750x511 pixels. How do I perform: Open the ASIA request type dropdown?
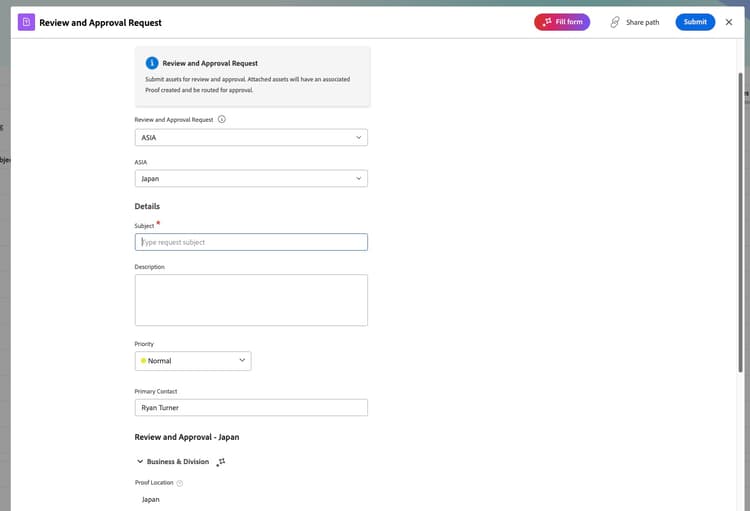coord(251,137)
